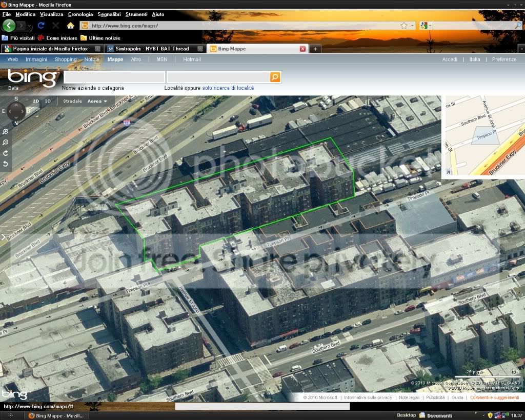Open the Bing Mappe taskbar button
Viewport: 525px width, 420px height.
coord(56,416)
